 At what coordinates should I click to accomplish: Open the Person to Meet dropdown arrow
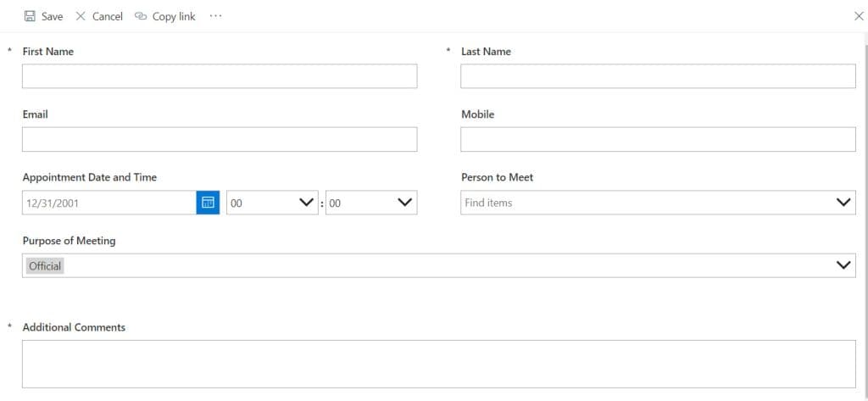click(x=843, y=203)
